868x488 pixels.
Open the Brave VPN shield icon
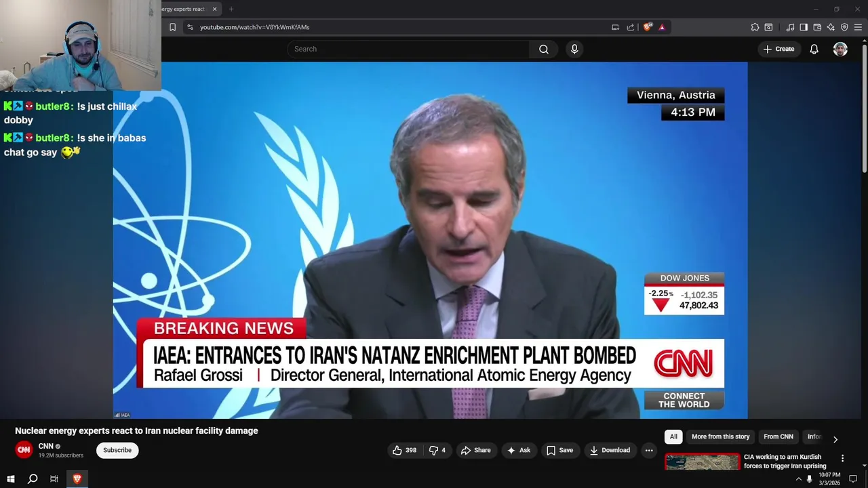coord(844,27)
